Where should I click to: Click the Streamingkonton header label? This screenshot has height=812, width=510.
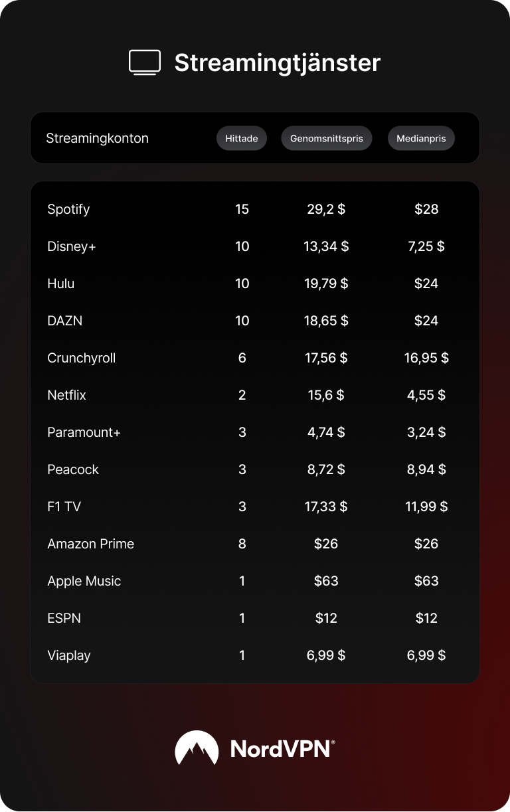pyautogui.click(x=97, y=139)
